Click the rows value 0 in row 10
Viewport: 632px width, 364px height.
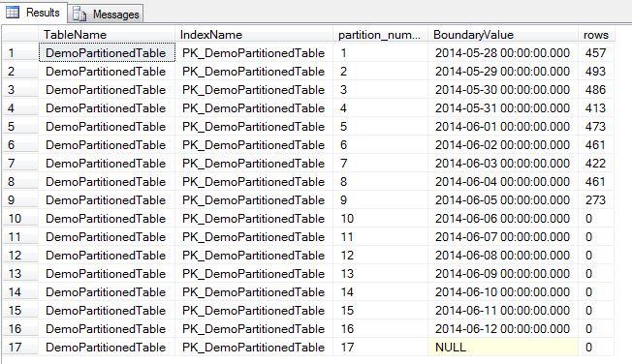click(x=596, y=218)
